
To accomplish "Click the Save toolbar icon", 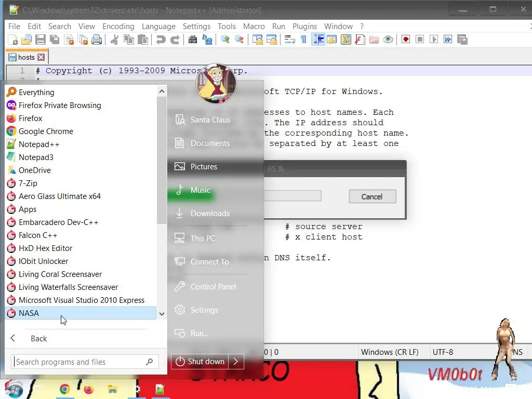I will tap(41, 39).
